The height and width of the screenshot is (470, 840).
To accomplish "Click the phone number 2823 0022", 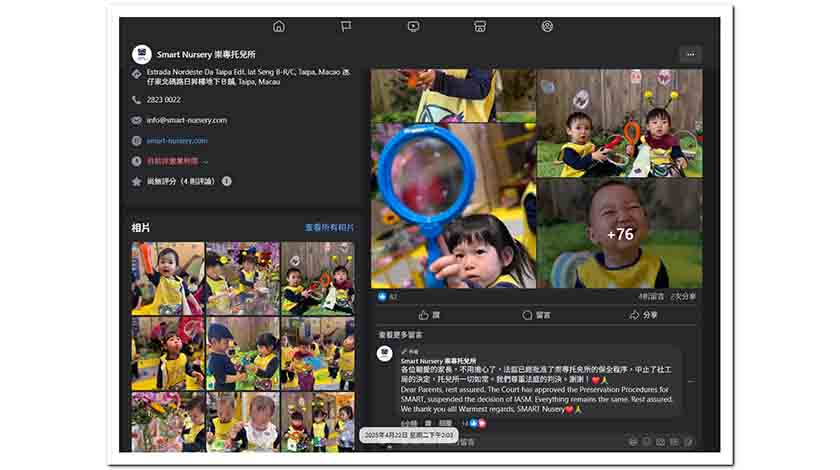I will pyautogui.click(x=164, y=100).
